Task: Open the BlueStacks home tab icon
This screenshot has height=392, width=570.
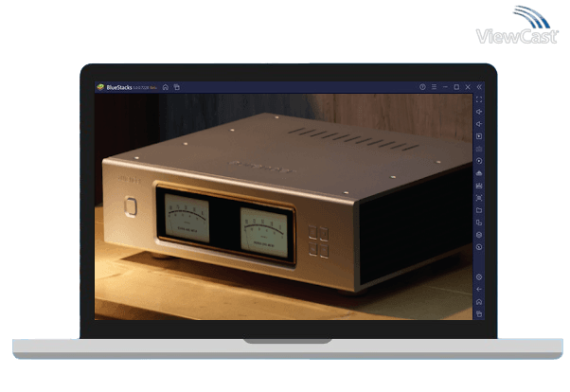Action: pos(166,87)
